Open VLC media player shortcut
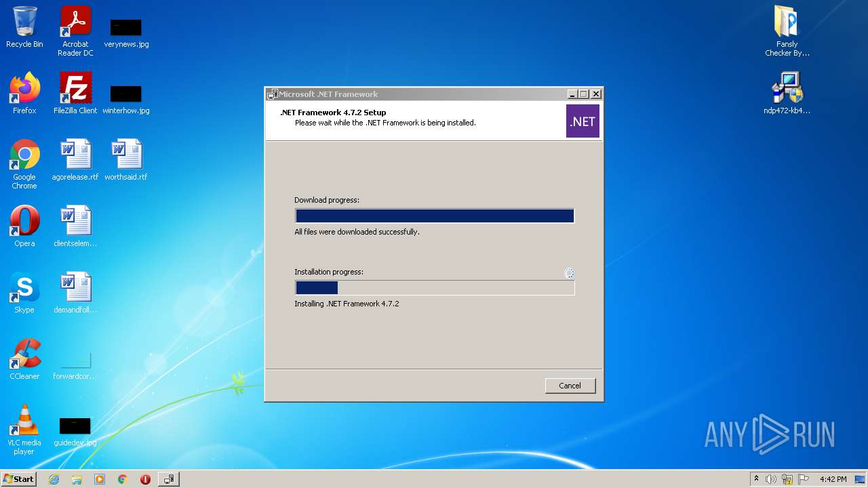This screenshot has height=488, width=868. tap(24, 430)
